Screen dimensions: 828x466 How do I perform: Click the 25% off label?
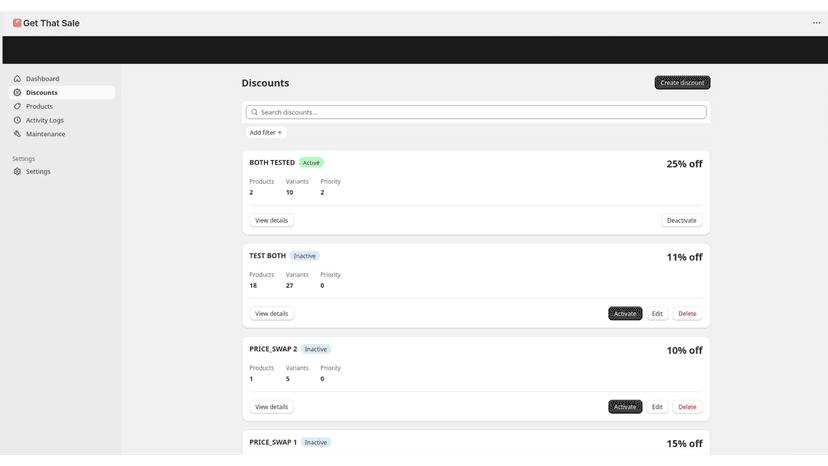pyautogui.click(x=684, y=164)
